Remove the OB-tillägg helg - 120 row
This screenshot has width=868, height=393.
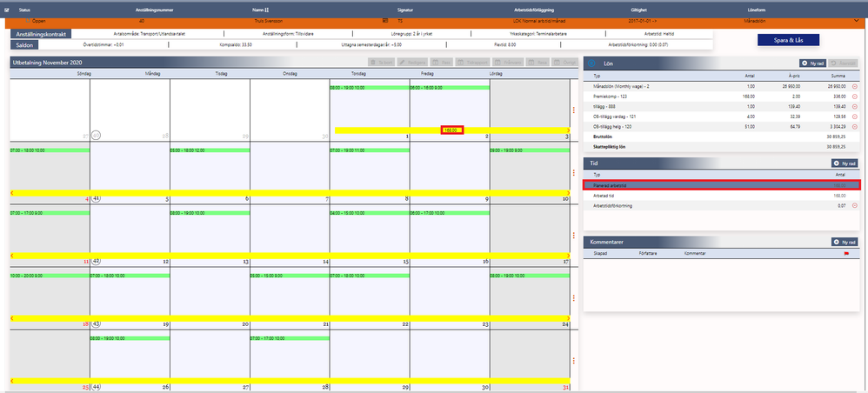pos(854,126)
